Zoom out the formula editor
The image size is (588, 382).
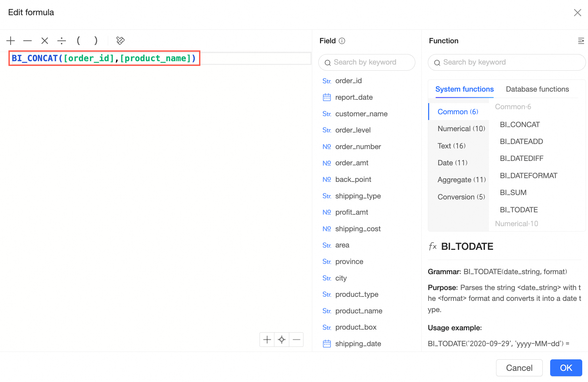pyautogui.click(x=296, y=340)
